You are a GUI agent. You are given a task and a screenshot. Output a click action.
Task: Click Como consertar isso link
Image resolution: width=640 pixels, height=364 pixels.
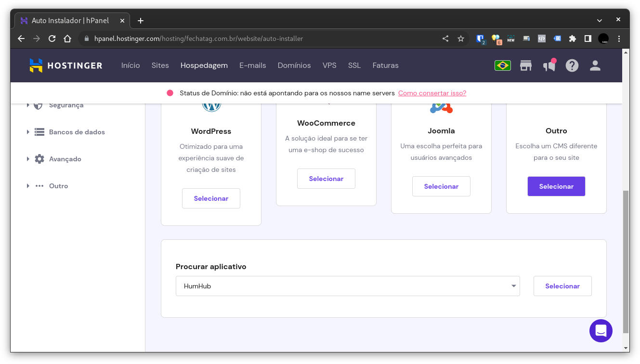tap(432, 93)
